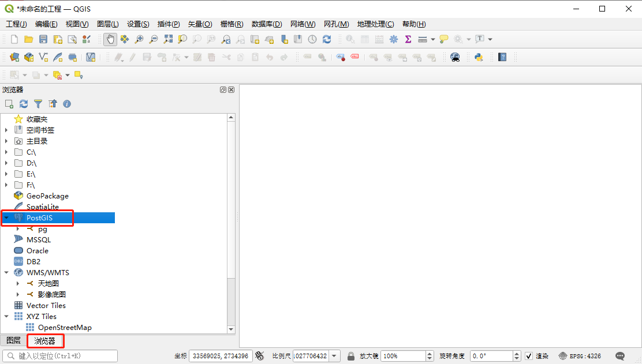Toggle browser properties info widget
This screenshot has width=642, height=364.
(67, 104)
